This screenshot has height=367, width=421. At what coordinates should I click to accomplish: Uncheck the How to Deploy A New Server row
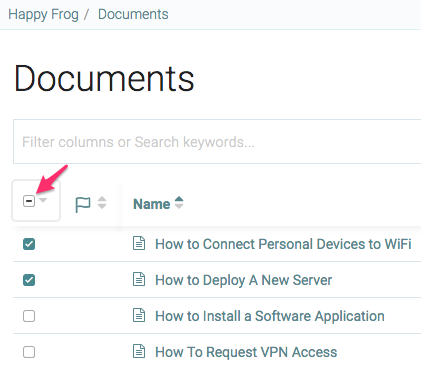29,280
